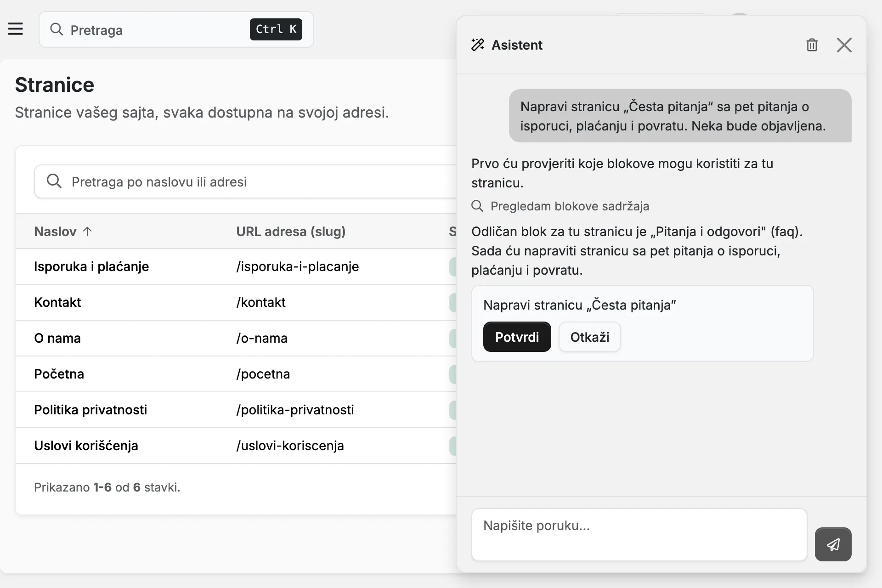
Task: Open the hamburger navigation menu
Action: pos(16,29)
